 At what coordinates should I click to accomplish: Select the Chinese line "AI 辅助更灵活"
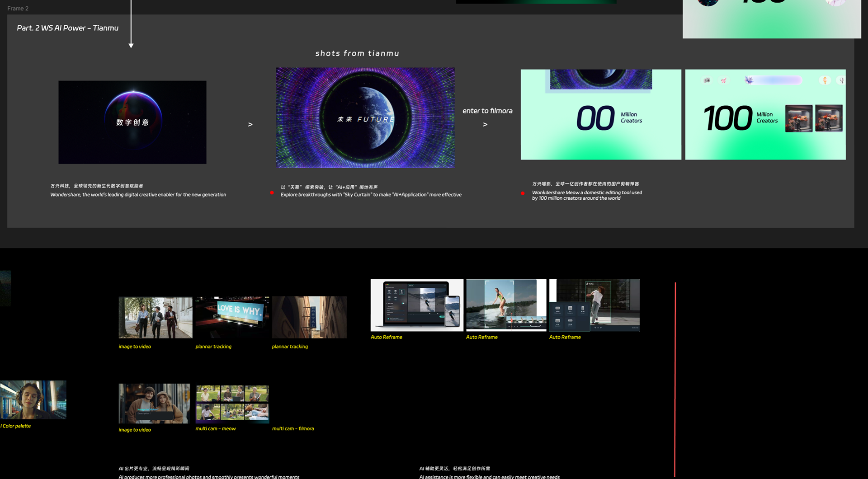(455, 469)
